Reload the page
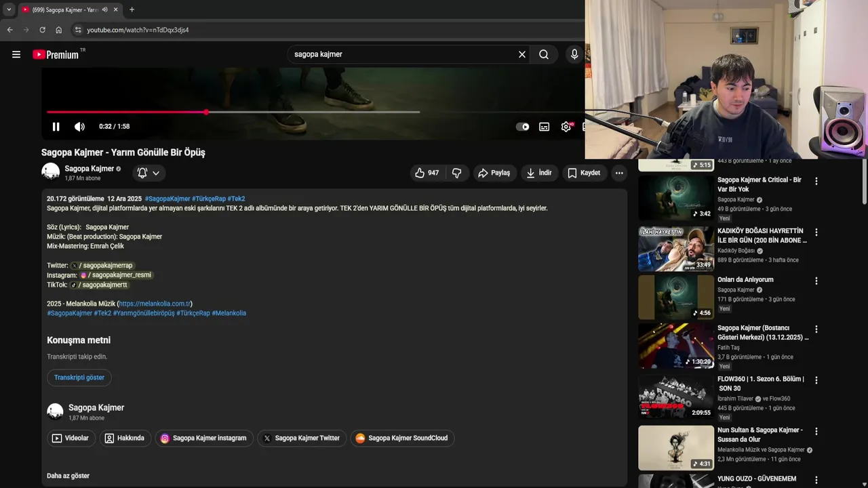 click(42, 30)
